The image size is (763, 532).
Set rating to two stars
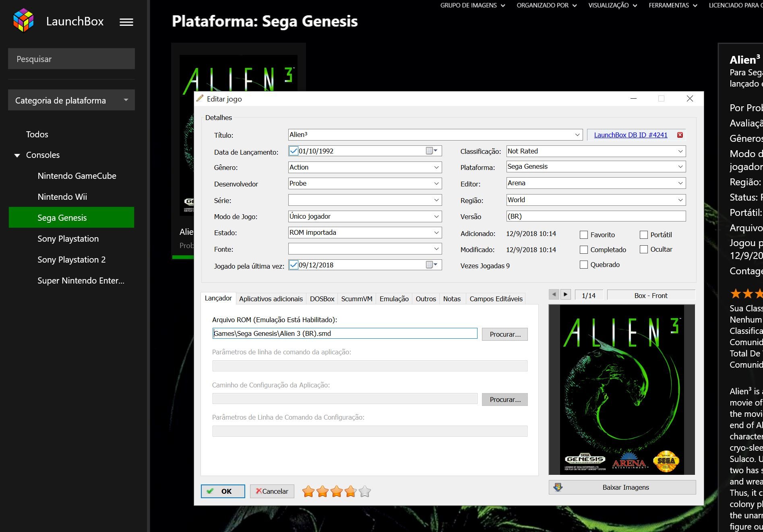point(323,491)
